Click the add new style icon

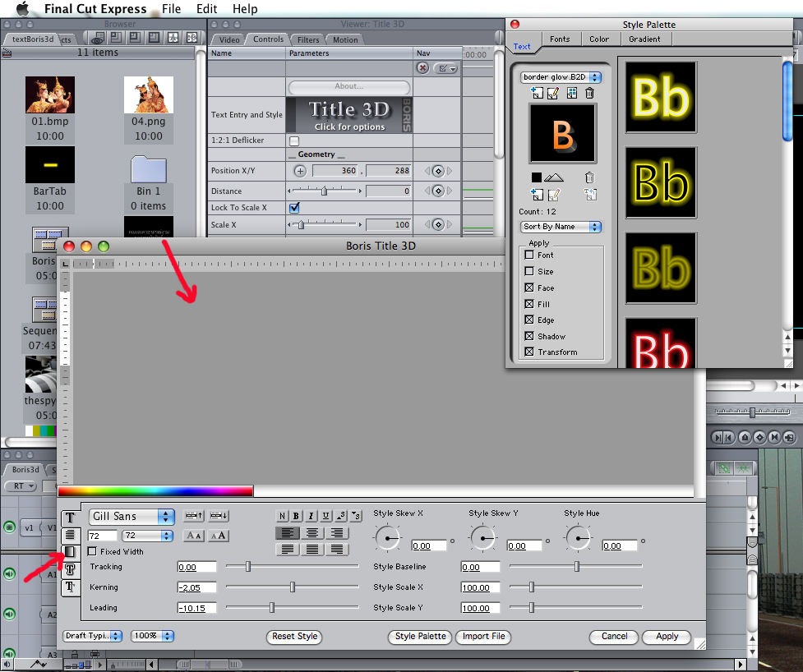coord(536,92)
